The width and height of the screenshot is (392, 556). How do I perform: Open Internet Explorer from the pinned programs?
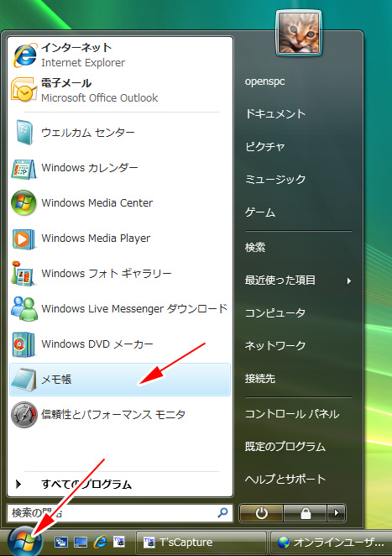[x=120, y=55]
